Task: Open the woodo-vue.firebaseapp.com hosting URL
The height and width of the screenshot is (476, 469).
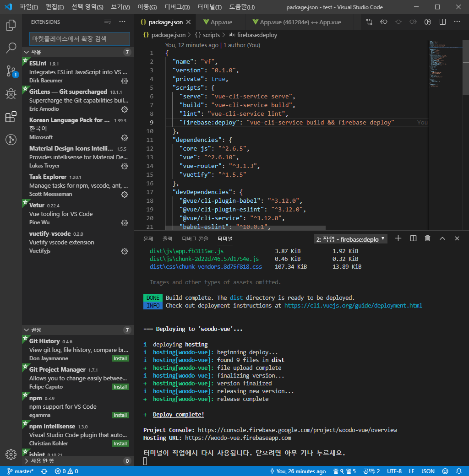Action: [x=238, y=438]
